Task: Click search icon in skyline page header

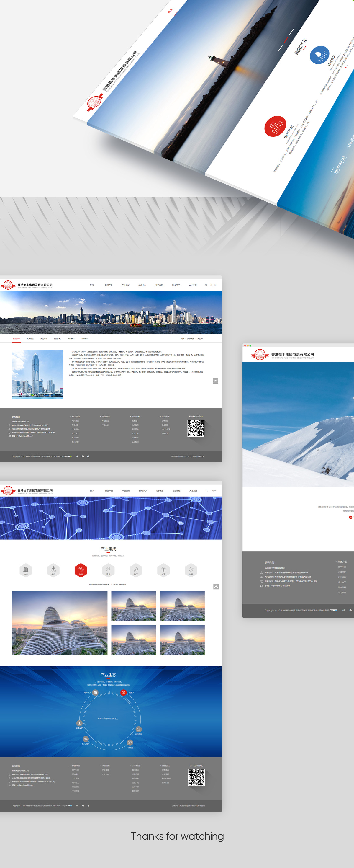Action: point(206,285)
